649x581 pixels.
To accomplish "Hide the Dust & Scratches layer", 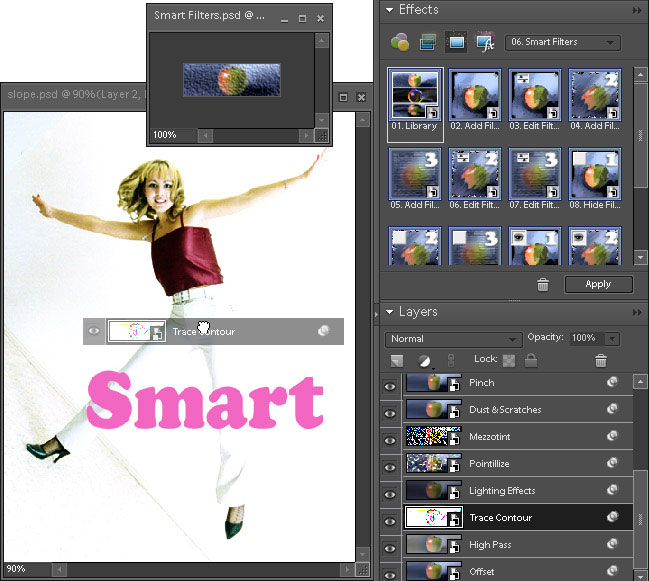I will coord(390,413).
